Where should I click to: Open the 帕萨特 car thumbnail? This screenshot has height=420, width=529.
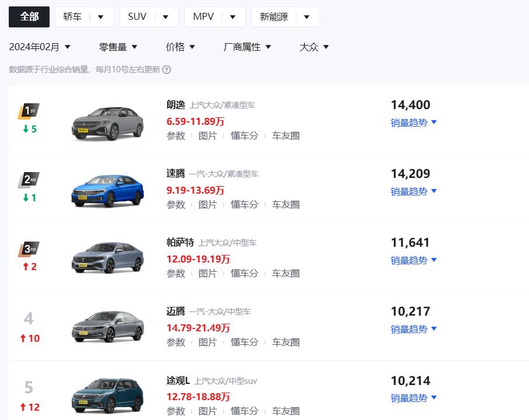pyautogui.click(x=108, y=258)
